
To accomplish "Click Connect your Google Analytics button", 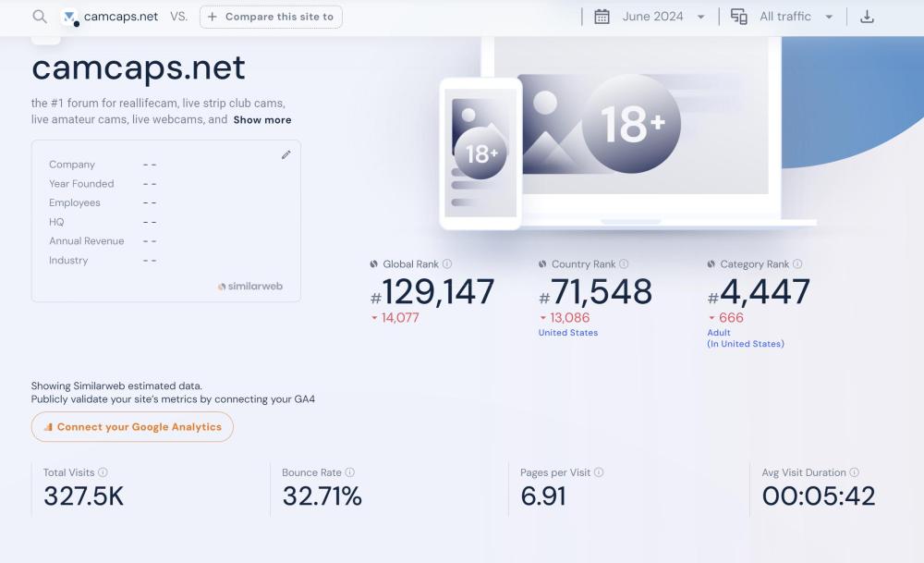I will pos(132,427).
